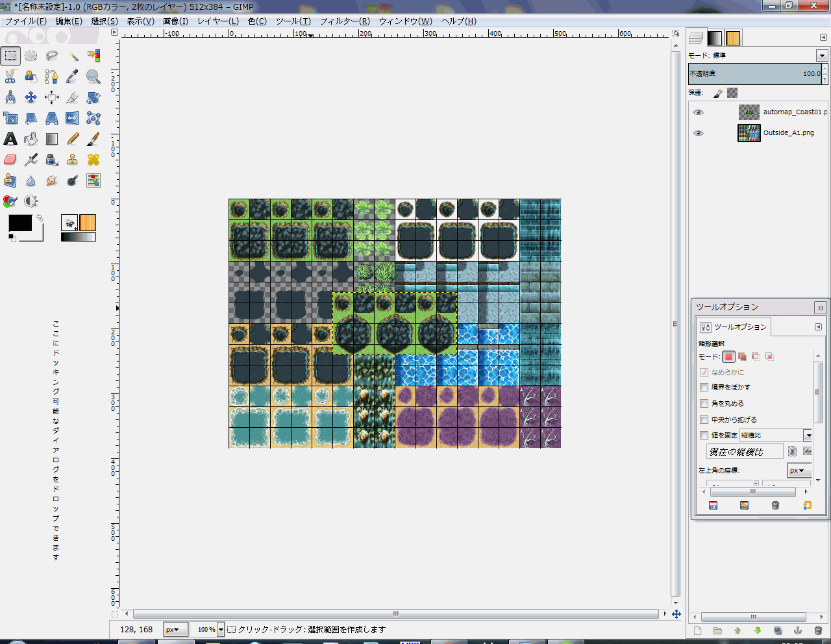Open フィルター(R) menu
This screenshot has height=644, width=831.
[x=345, y=21]
